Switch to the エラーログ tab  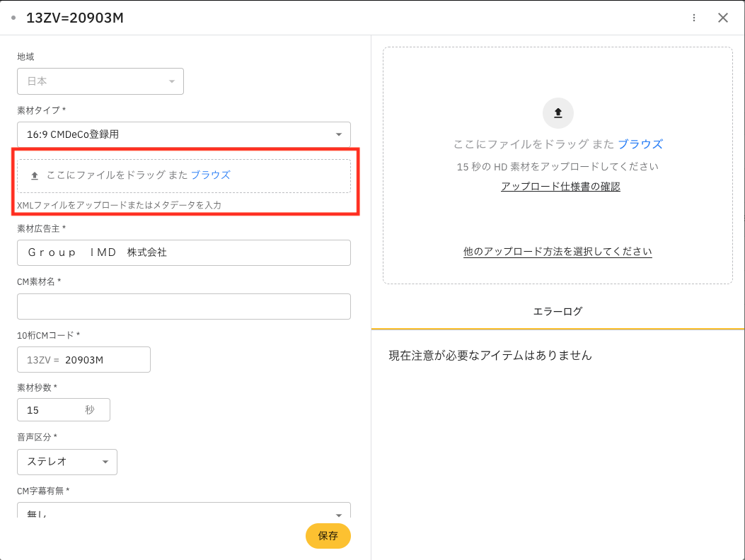[x=558, y=311]
